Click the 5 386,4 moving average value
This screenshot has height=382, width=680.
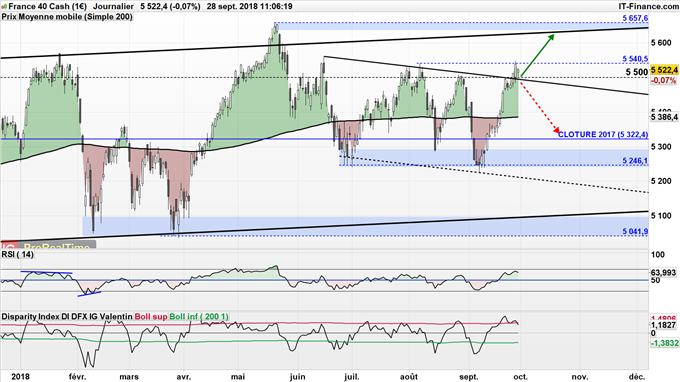[x=664, y=117]
